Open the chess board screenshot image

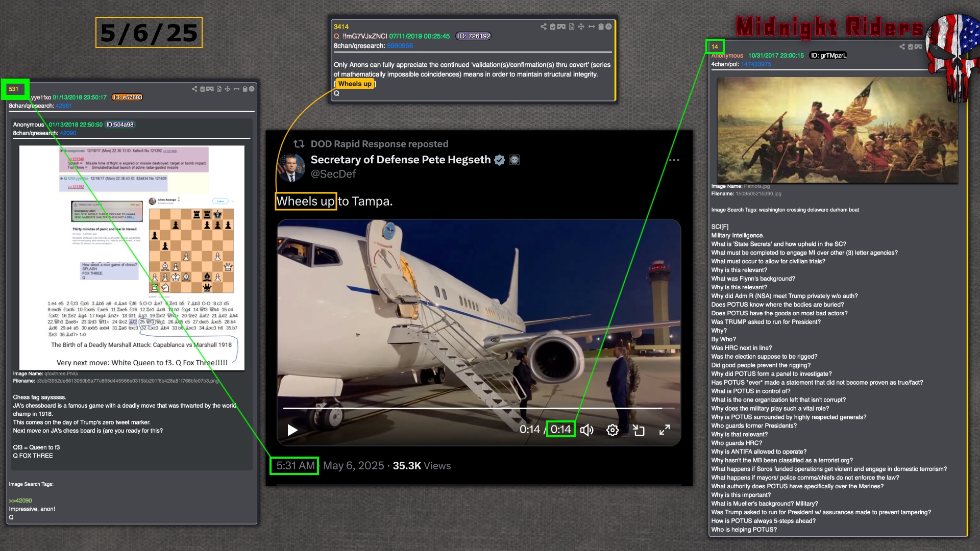(x=132, y=258)
